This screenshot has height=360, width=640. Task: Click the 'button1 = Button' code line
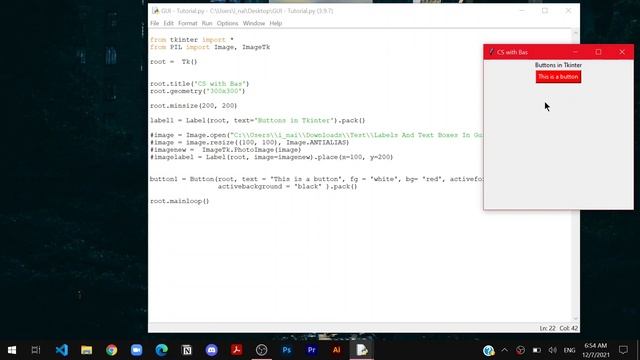point(316,179)
